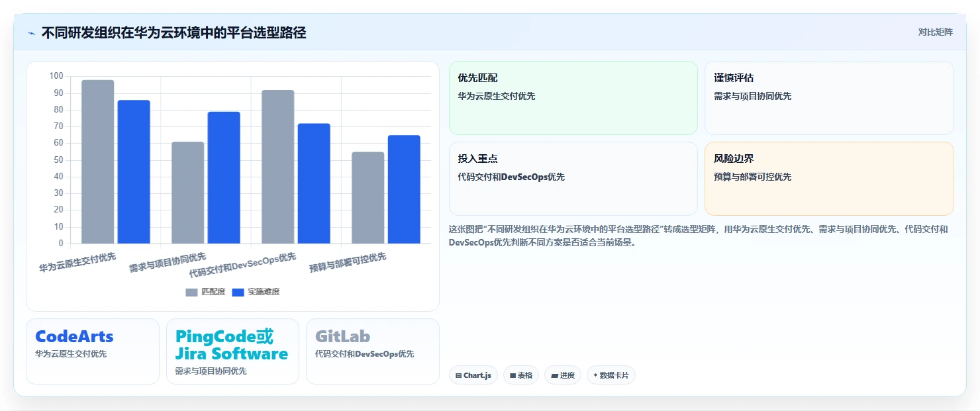Click the blue 实施难度 bar for 代码交付和DevSecOps优先
The image size is (980, 411).
pyautogui.click(x=314, y=183)
